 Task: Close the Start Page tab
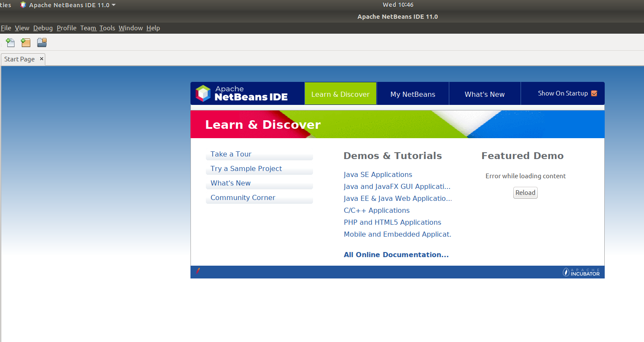41,59
